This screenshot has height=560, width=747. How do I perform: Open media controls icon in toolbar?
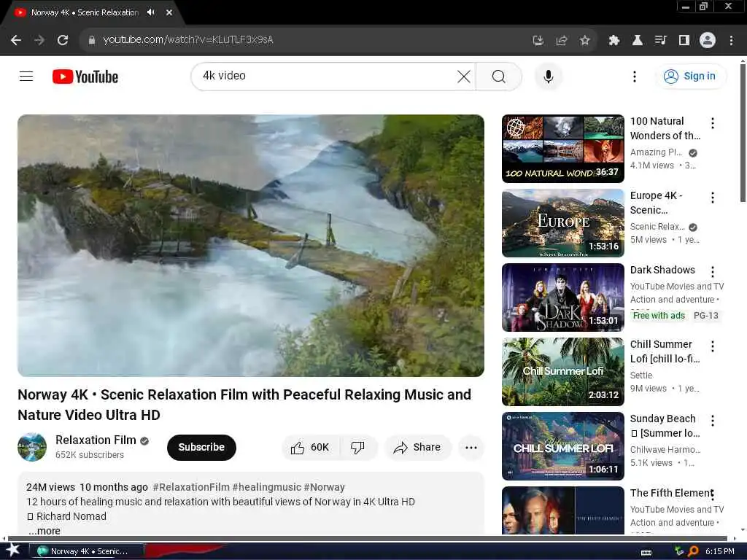(661, 40)
